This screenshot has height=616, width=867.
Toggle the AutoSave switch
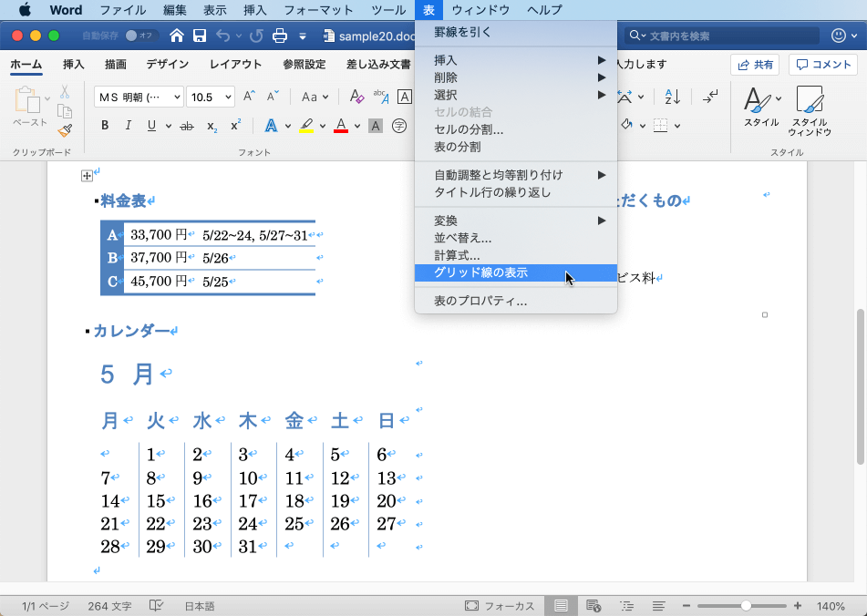(141, 36)
